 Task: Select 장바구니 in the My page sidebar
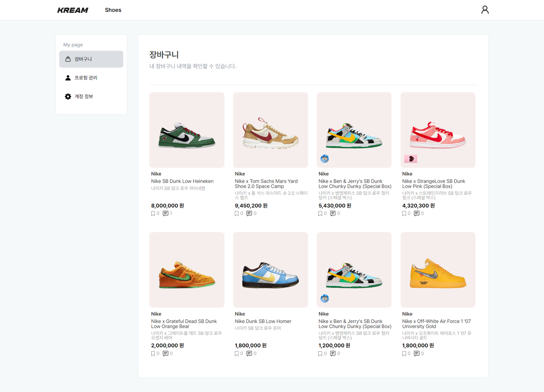tap(91, 59)
